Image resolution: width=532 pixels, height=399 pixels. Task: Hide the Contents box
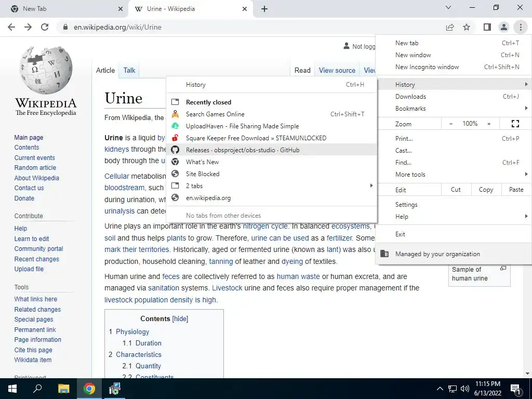[180, 318]
